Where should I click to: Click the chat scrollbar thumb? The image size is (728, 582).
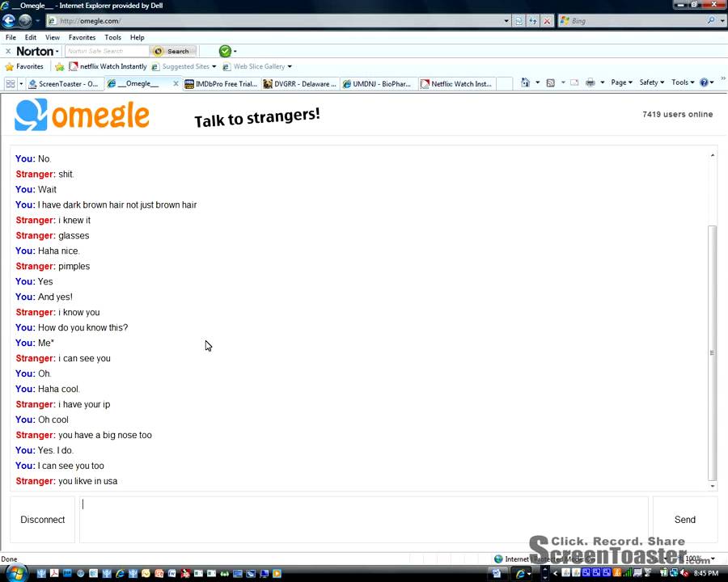click(x=712, y=352)
